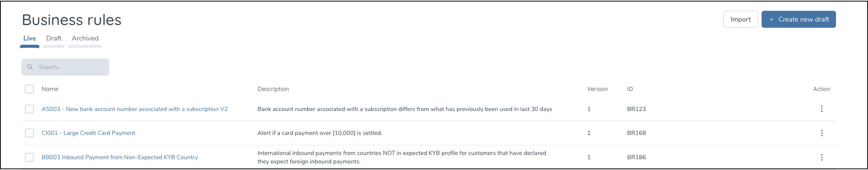The image size is (868, 170).
Task: Click the Version column header
Action: coord(597,89)
